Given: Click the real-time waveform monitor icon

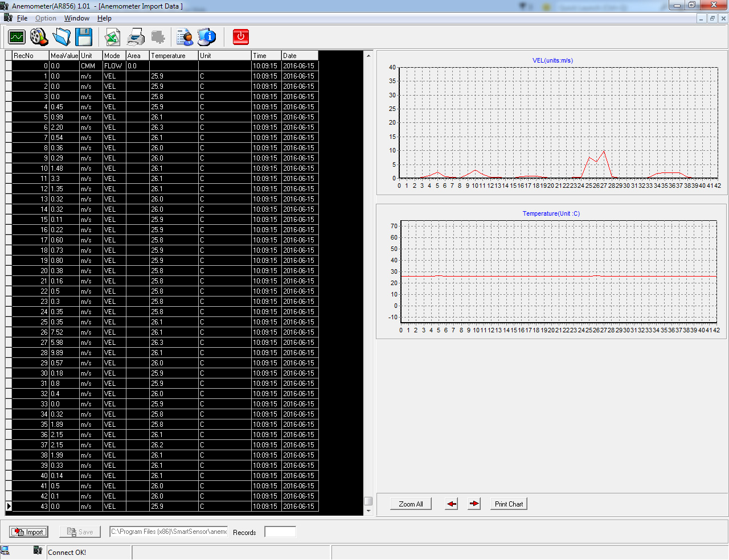Looking at the screenshot, I should pyautogui.click(x=17, y=37).
